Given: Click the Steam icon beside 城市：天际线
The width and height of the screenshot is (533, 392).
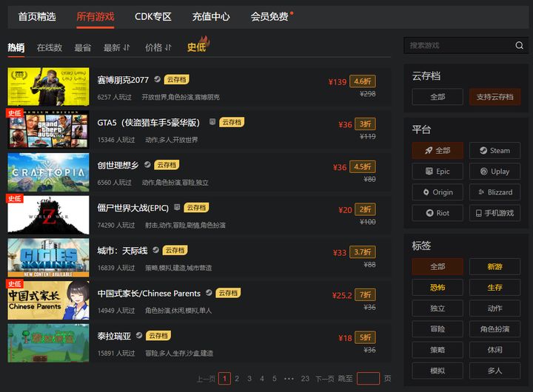Looking at the screenshot, I should [155, 250].
